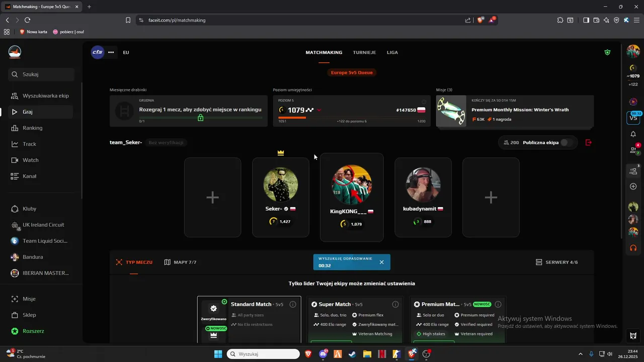Click green shield anti-cheat icon
The width and height of the screenshot is (644, 362).
[607, 52]
